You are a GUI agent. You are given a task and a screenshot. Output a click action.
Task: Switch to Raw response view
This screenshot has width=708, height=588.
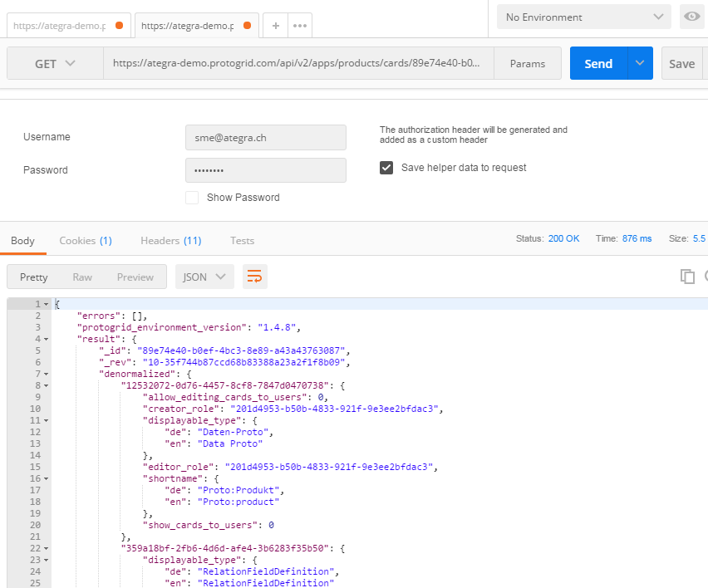point(82,277)
